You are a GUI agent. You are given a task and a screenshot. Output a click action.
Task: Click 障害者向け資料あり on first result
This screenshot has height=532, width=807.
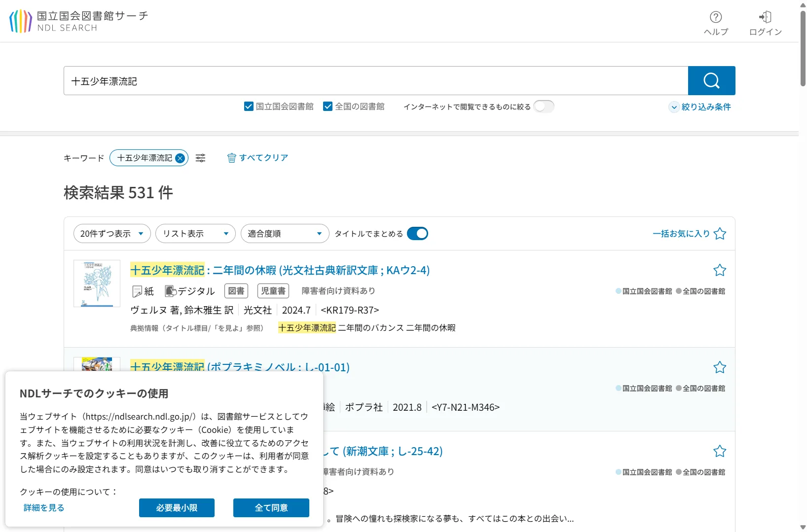(338, 291)
